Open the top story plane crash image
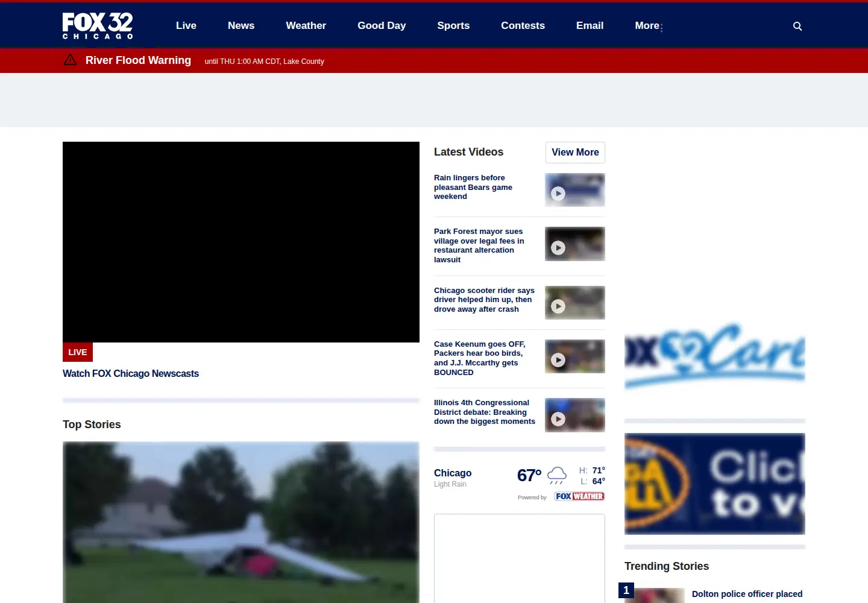The image size is (868, 603). (241, 522)
